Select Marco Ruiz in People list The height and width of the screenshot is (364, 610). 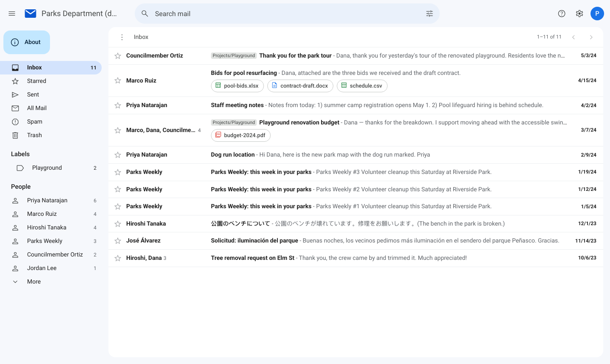pos(51,214)
